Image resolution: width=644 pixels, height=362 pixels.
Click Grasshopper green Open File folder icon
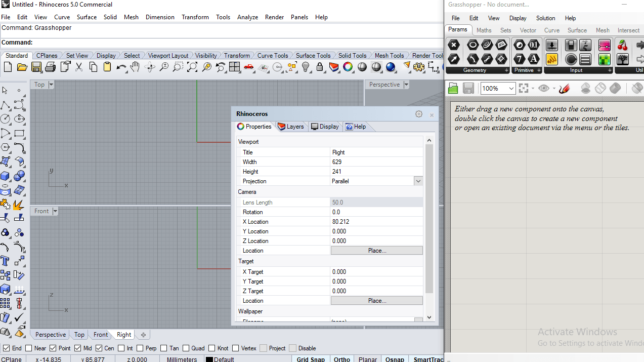[x=453, y=89]
